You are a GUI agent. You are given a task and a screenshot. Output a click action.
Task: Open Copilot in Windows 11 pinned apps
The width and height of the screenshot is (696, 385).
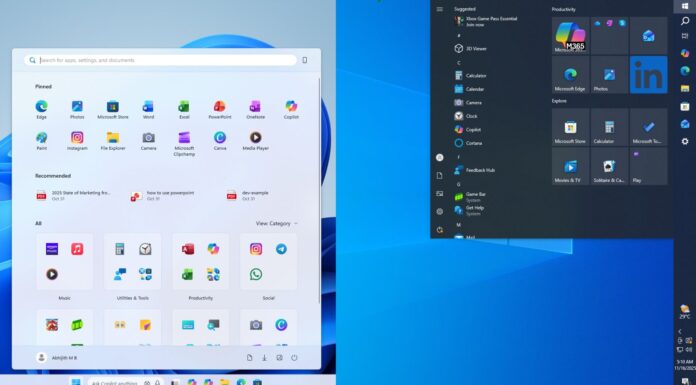point(291,109)
